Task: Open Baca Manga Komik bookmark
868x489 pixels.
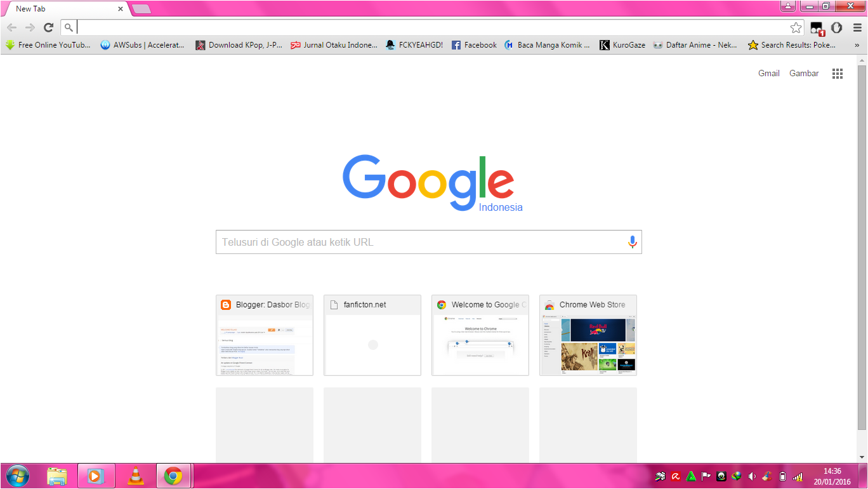Action: point(547,45)
